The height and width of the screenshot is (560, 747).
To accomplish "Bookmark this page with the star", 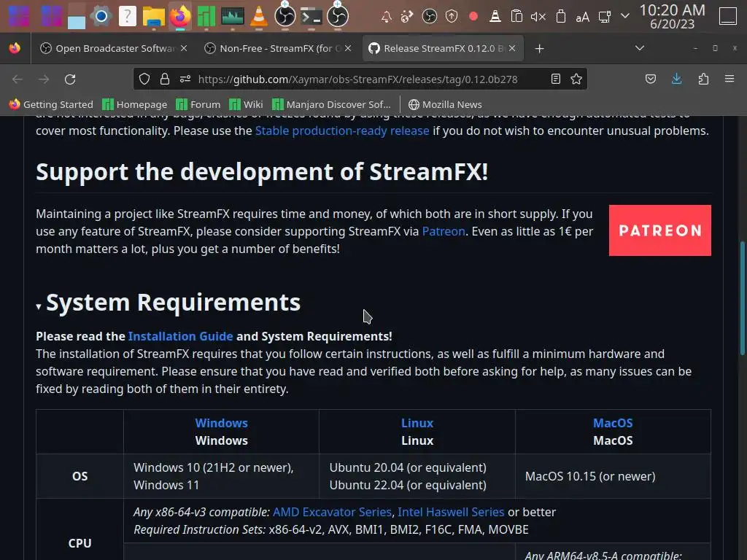I will 576,79.
